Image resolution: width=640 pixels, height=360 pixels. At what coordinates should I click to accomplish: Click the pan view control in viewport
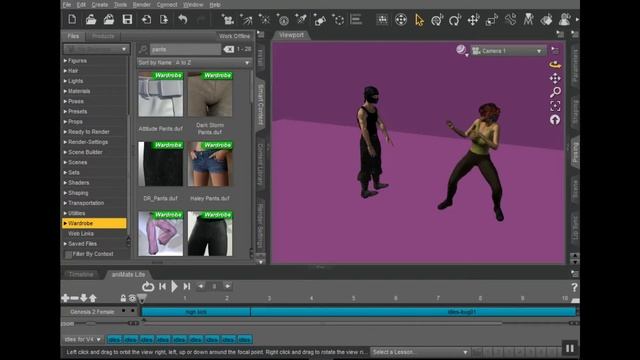coord(555,78)
